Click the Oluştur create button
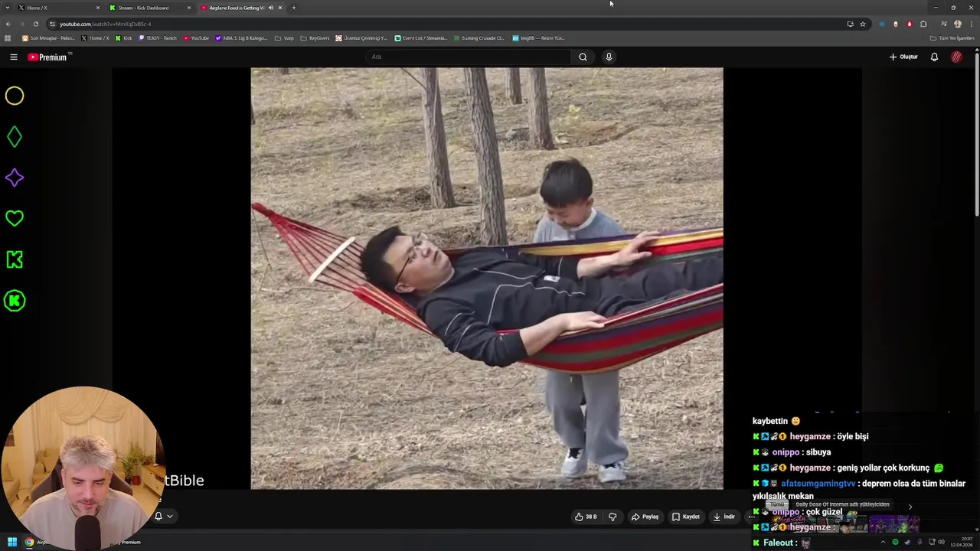The width and height of the screenshot is (980, 551). click(903, 57)
